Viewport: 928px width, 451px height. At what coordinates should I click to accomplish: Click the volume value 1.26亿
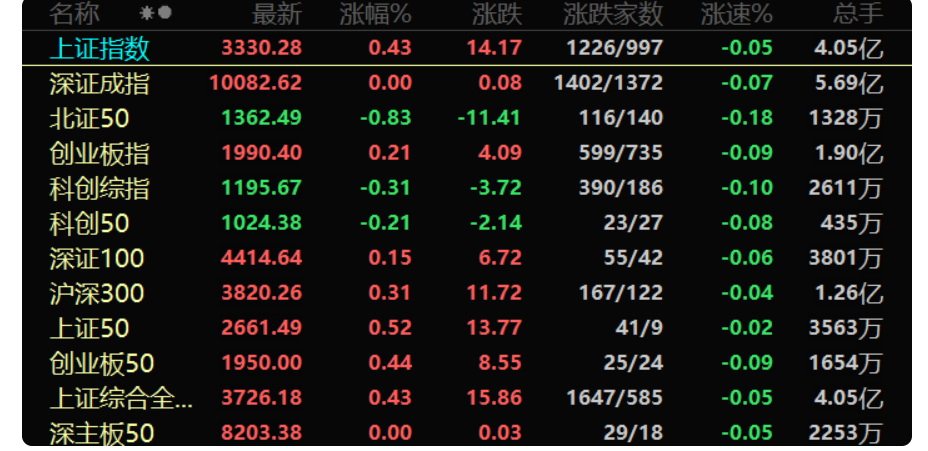click(849, 292)
